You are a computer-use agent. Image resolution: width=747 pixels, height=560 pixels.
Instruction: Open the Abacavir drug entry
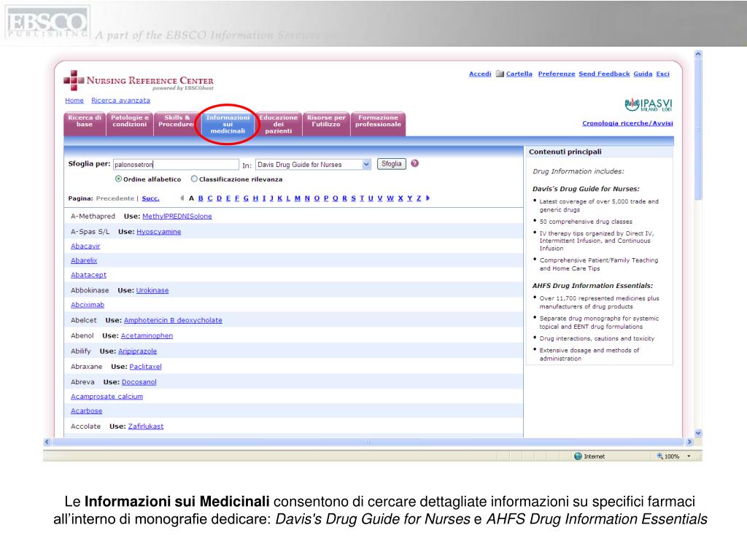[x=85, y=246]
